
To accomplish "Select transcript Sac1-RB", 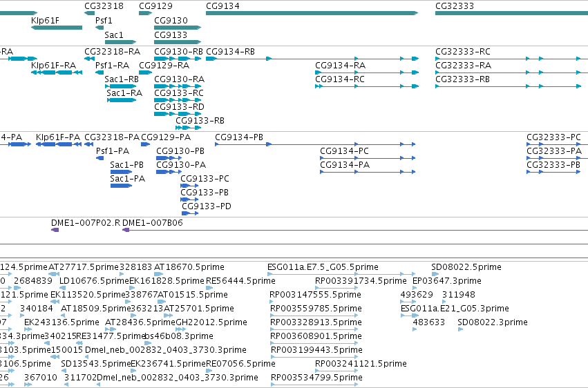I will [x=120, y=86].
